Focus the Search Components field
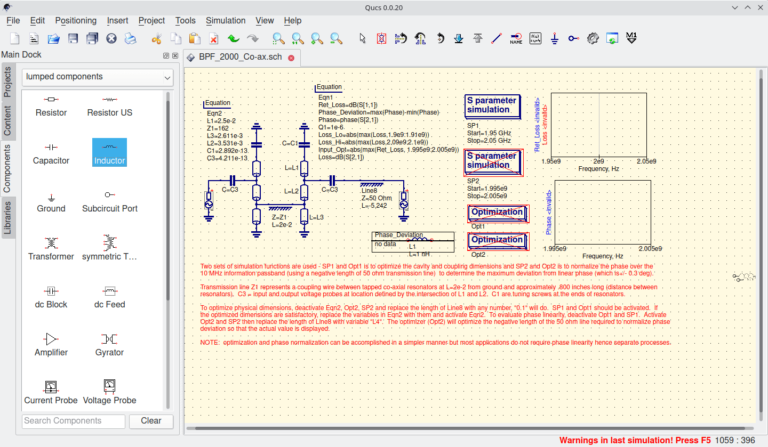This screenshot has width=768, height=447. (73, 421)
